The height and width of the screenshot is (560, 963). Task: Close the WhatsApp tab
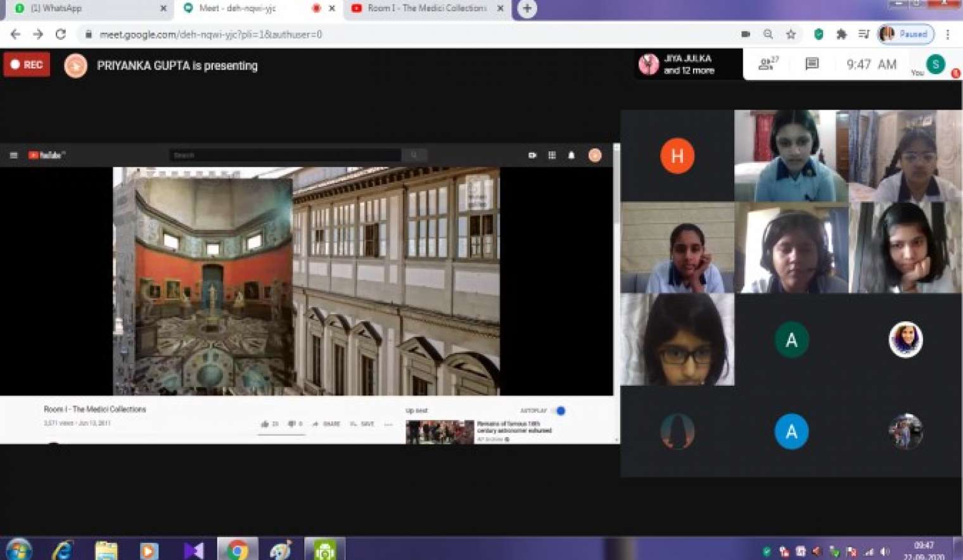tap(163, 8)
